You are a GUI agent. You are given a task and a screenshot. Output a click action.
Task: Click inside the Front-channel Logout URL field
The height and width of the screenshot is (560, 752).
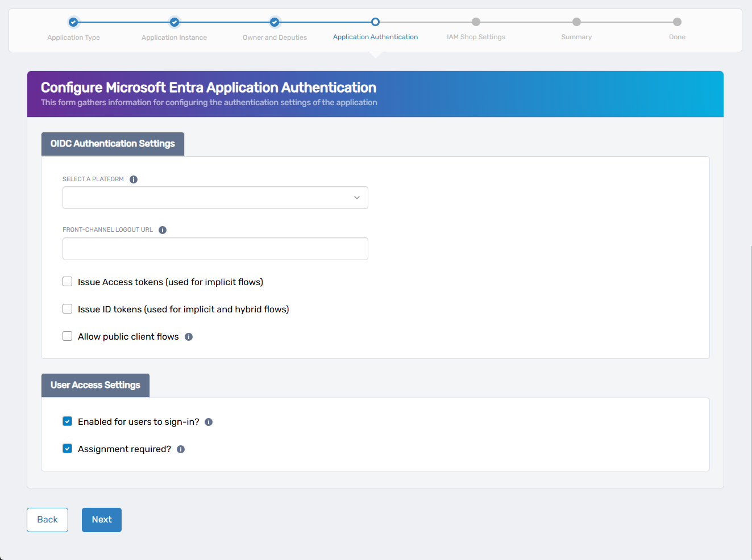point(215,248)
